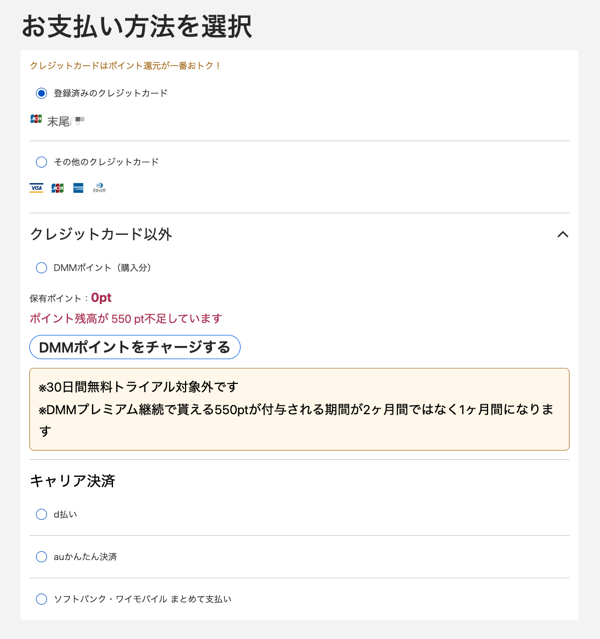The image size is (600, 639).
Task: Click the American Express card icon
Action: click(78, 188)
